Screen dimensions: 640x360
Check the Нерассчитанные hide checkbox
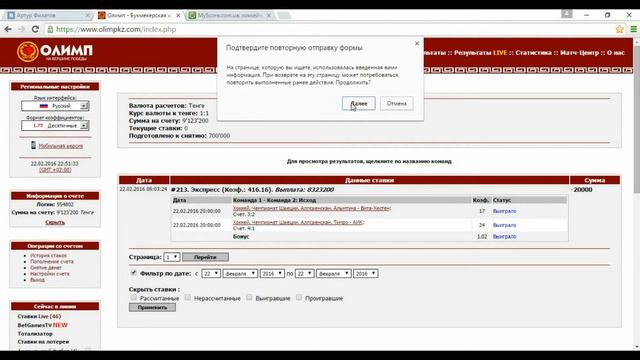tap(188, 297)
